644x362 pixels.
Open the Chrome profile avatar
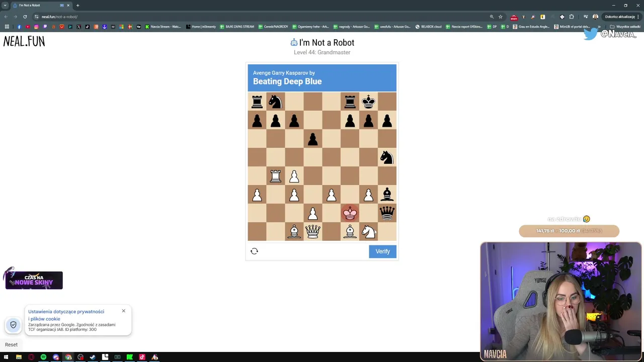point(595,17)
